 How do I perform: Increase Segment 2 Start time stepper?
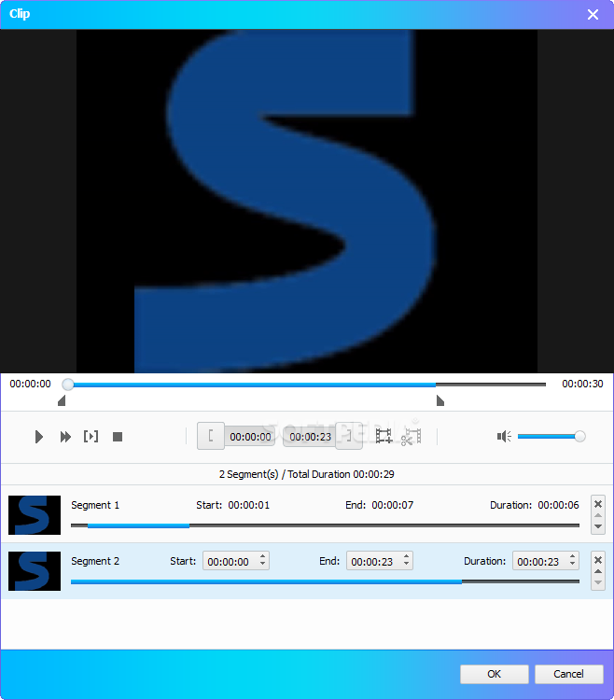pyautogui.click(x=263, y=556)
